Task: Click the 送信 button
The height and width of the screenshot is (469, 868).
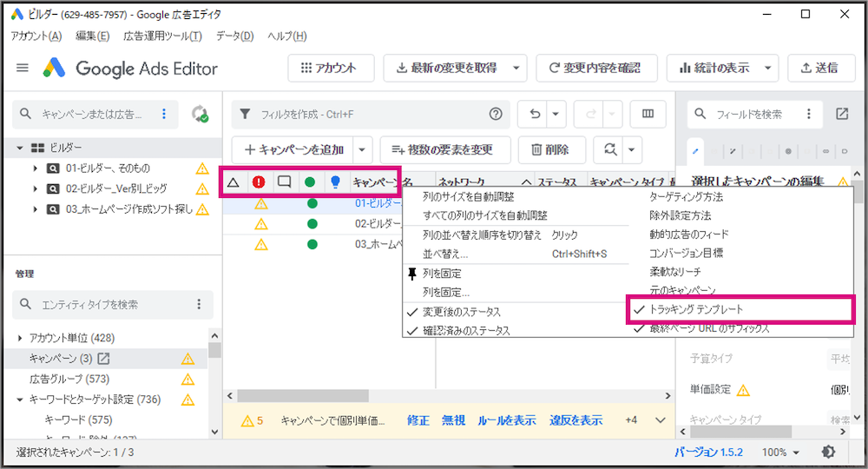Action: [x=821, y=68]
